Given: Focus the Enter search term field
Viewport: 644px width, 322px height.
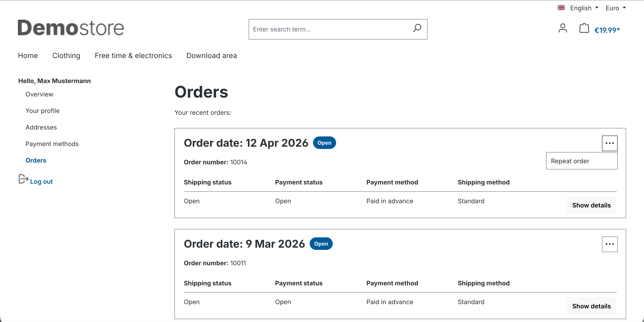Looking at the screenshot, I should [x=330, y=29].
